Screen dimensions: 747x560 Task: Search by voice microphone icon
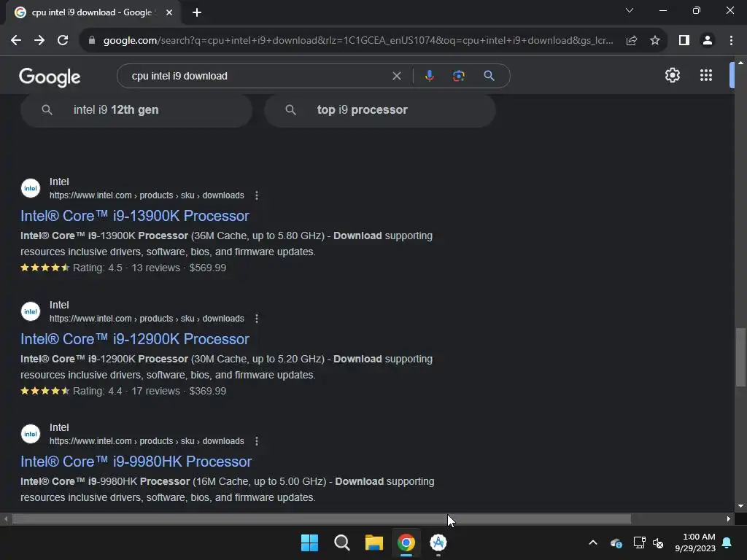(x=429, y=76)
